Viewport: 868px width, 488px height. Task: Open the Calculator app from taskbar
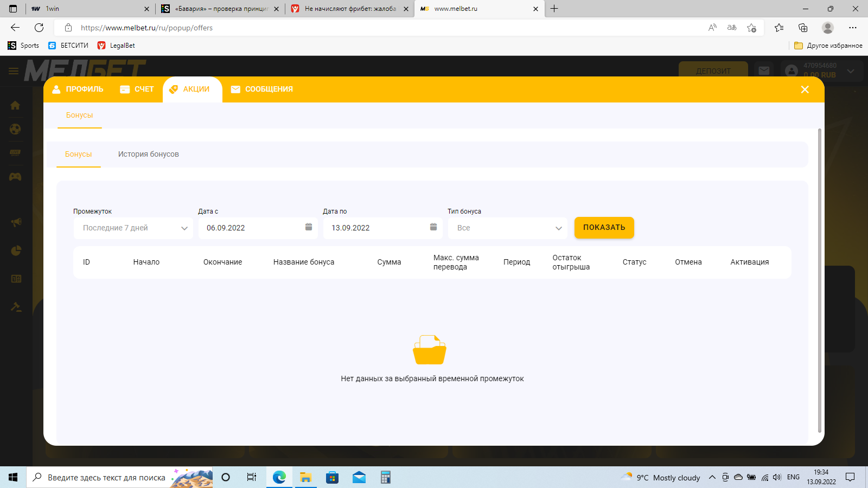tap(385, 477)
